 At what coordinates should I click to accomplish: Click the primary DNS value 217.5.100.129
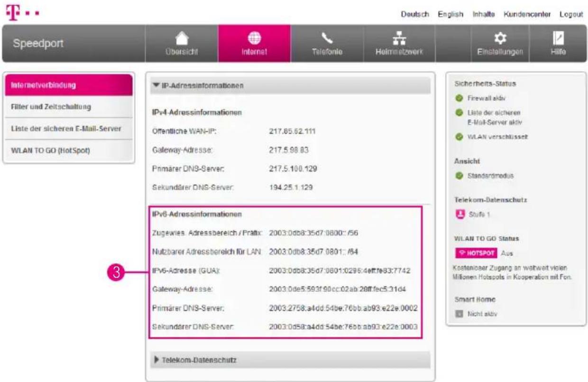[293, 168]
